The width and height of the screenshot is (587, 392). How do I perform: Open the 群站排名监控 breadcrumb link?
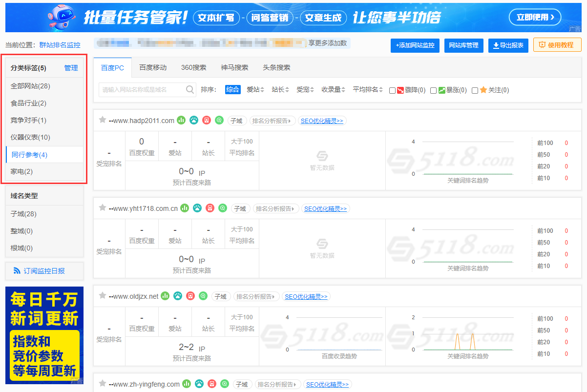click(60, 45)
